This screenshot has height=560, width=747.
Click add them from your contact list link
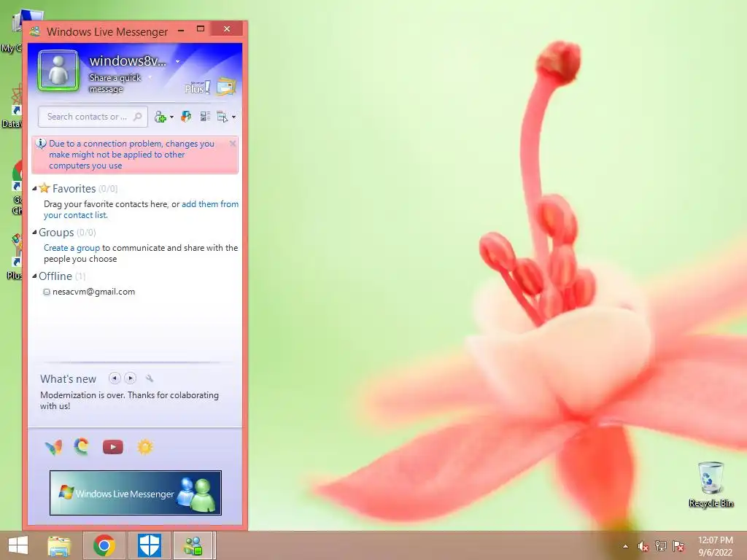[x=141, y=209]
